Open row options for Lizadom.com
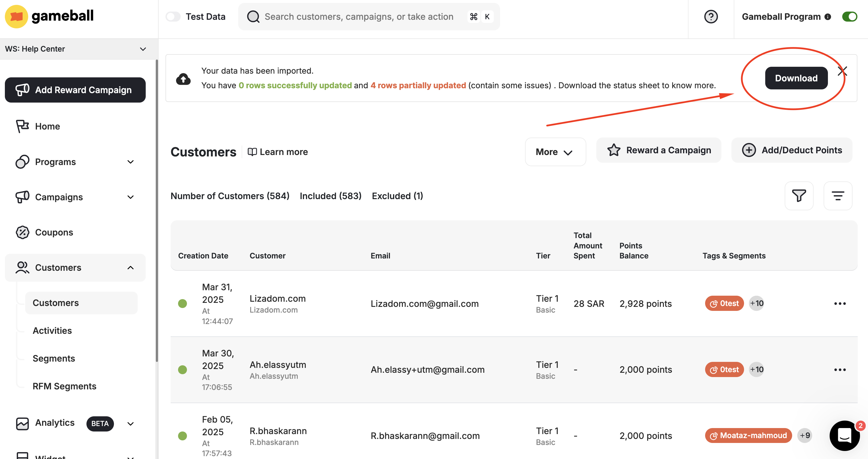Screen dimensions: 868x459 pyautogui.click(x=840, y=303)
